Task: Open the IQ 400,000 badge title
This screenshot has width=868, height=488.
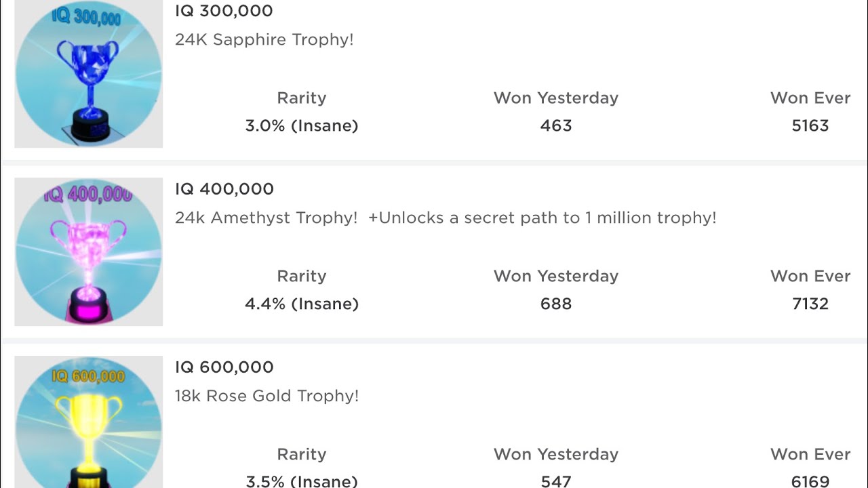Action: point(224,189)
